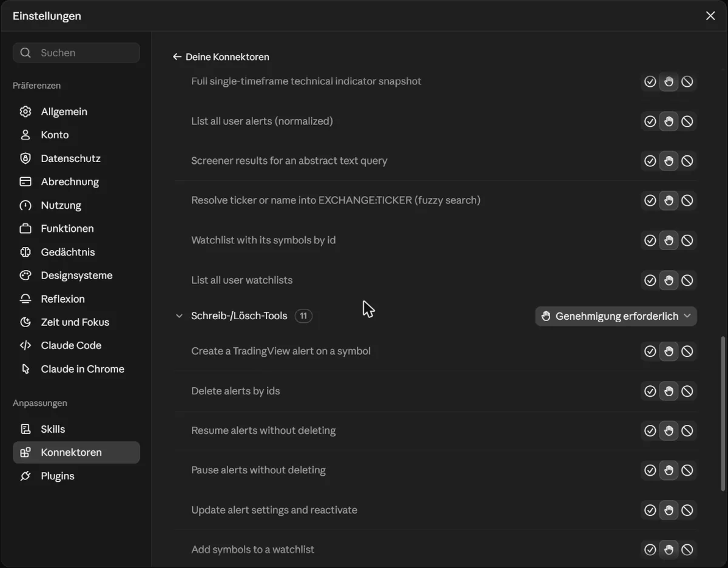Always allow Resolve ticker tool
Screen dimensions: 728x568
coord(650,200)
